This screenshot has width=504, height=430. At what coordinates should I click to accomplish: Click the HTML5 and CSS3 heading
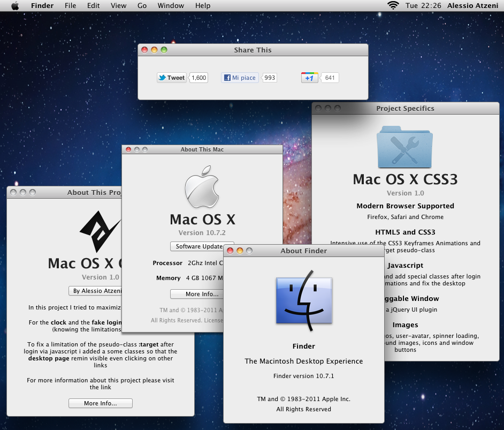pyautogui.click(x=405, y=232)
